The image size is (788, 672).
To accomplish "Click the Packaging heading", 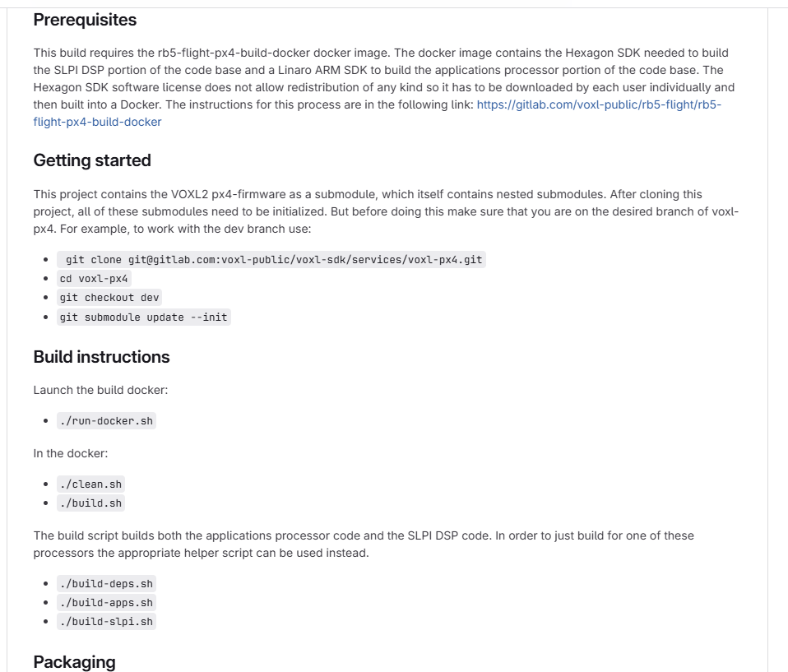I will (x=74, y=662).
